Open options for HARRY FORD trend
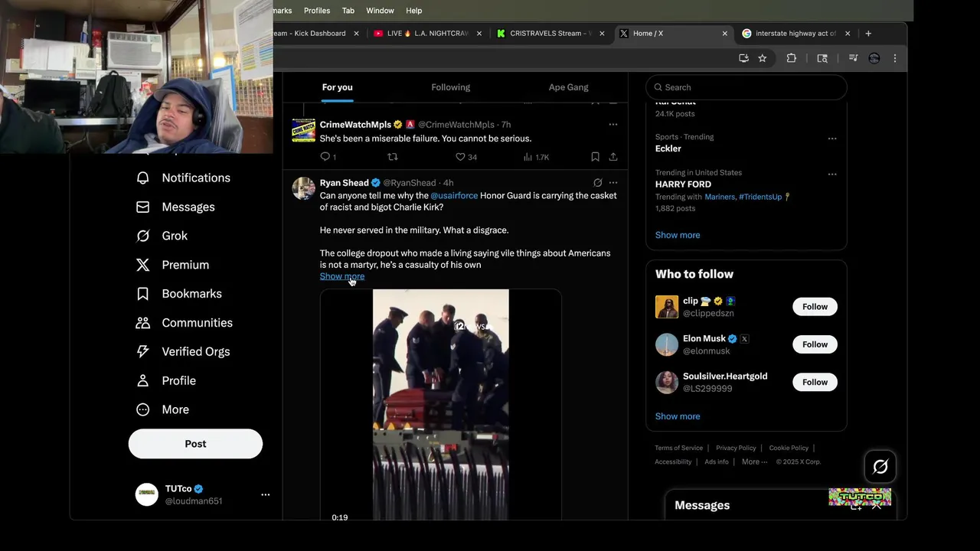This screenshot has height=551, width=980. (x=832, y=174)
